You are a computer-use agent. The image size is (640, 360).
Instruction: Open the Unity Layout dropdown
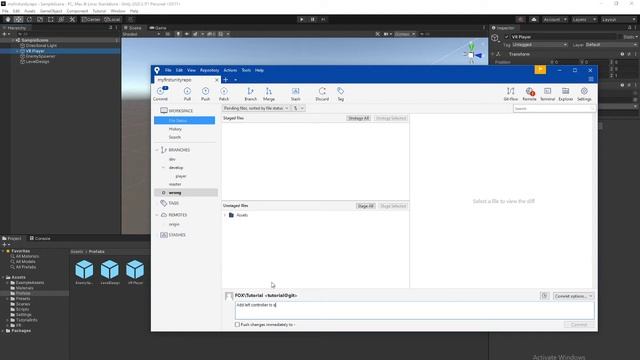pos(618,19)
